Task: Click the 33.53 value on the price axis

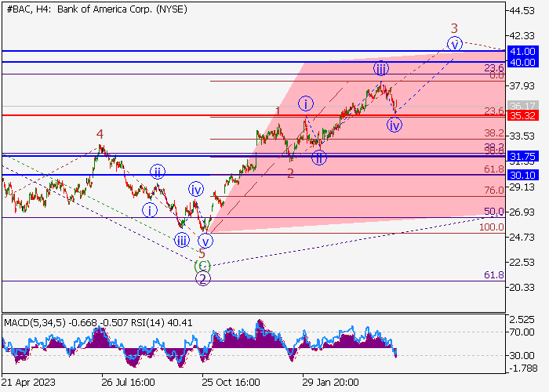Action: (x=522, y=136)
